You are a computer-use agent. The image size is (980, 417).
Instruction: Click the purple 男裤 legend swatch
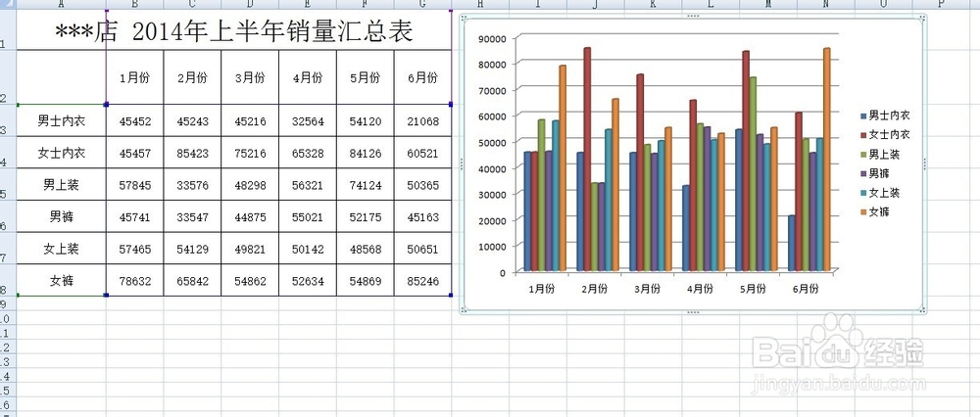click(863, 173)
